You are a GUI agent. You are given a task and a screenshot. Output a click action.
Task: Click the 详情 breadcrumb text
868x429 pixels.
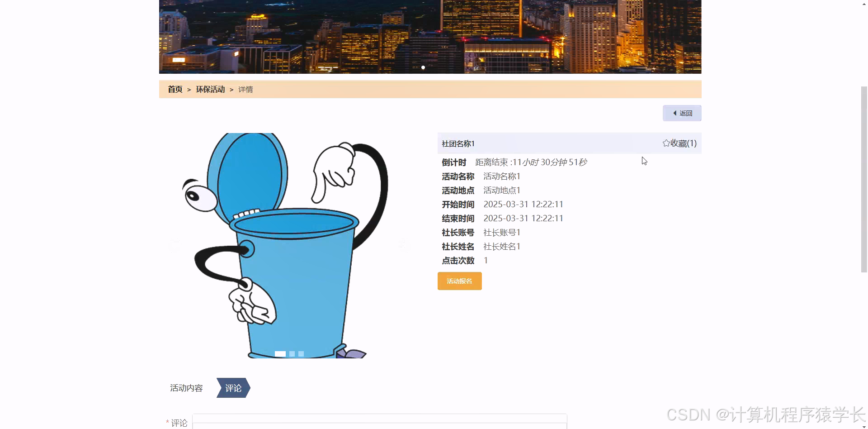tap(245, 90)
